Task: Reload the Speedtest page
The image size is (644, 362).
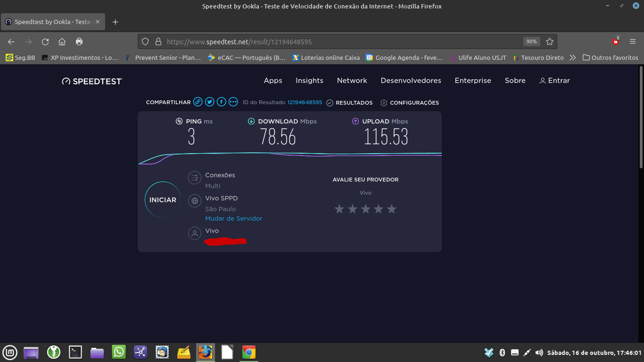Action: [45, 41]
